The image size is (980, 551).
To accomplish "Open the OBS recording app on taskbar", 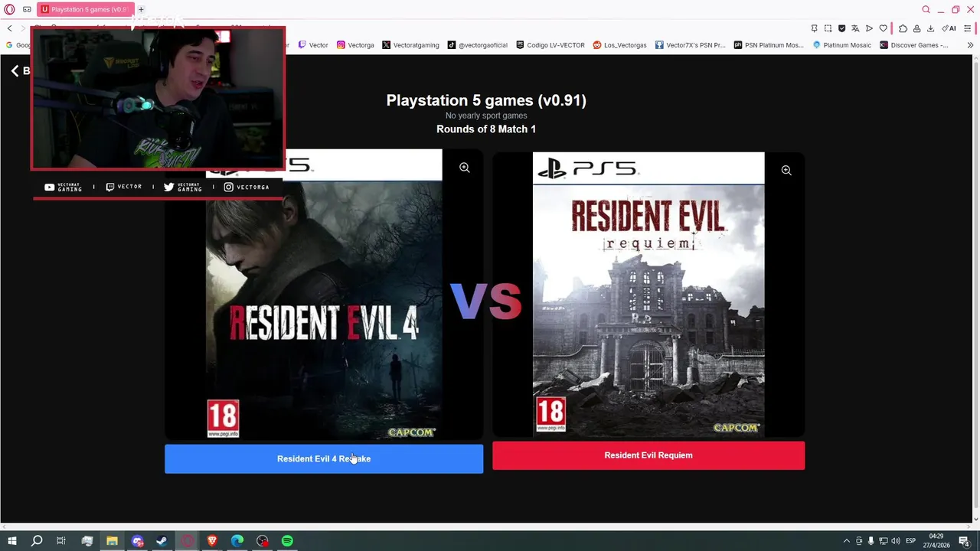I will pos(263,541).
